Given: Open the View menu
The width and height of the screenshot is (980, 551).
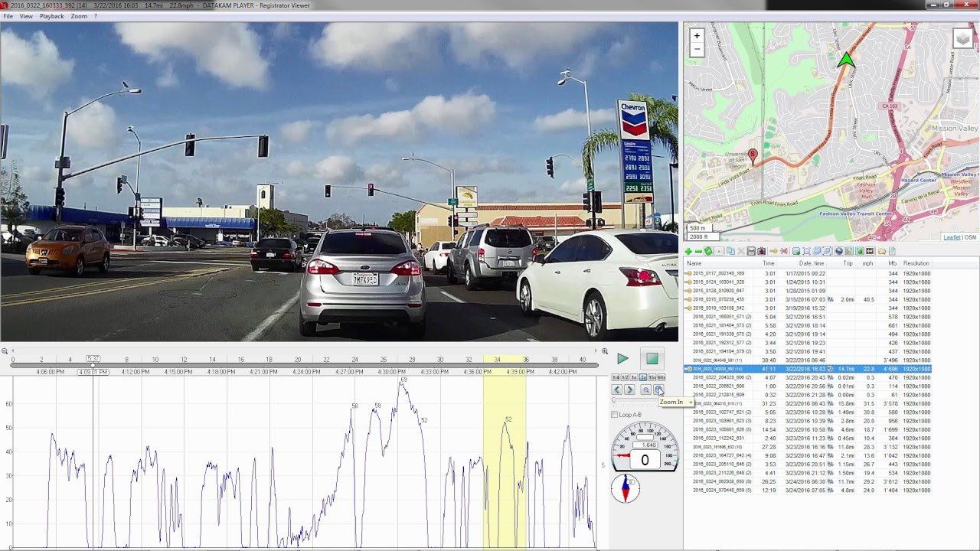Looking at the screenshot, I should pyautogui.click(x=26, y=16).
